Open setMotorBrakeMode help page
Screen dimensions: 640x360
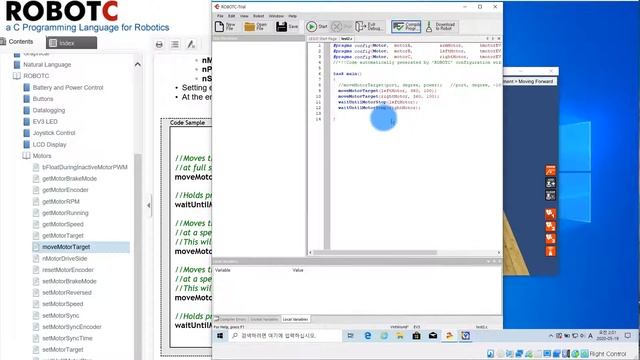[x=69, y=281]
